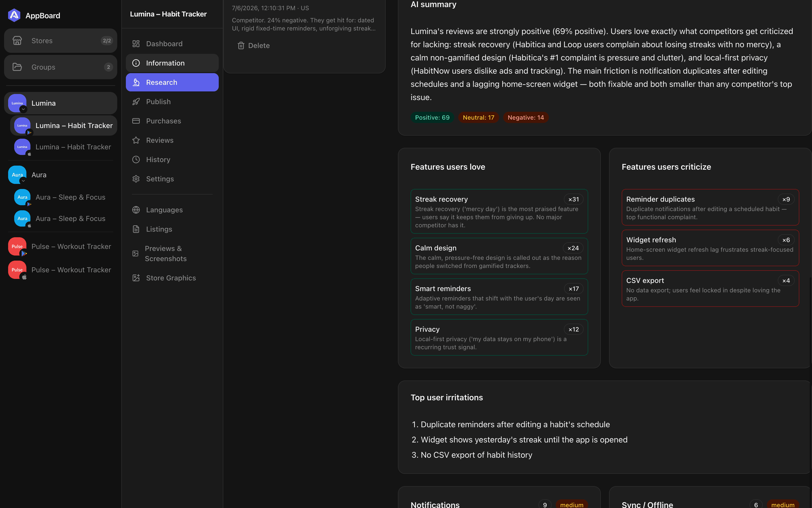Select Aura – Sleep & Focus Google Play entry
This screenshot has height=508, width=812.
[x=64, y=197]
